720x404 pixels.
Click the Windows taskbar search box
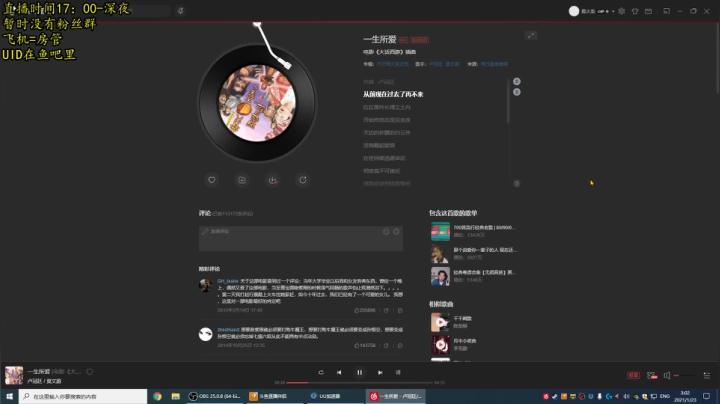click(x=83, y=396)
